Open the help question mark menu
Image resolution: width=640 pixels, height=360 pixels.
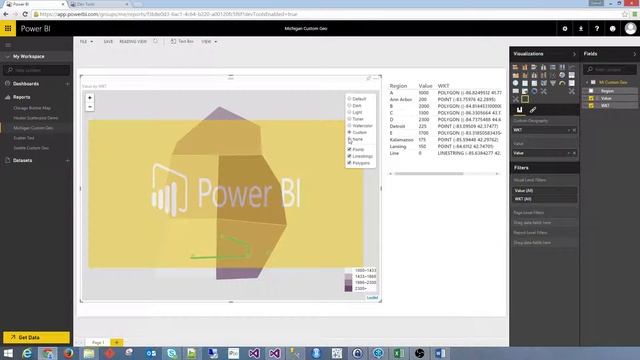[x=597, y=29]
